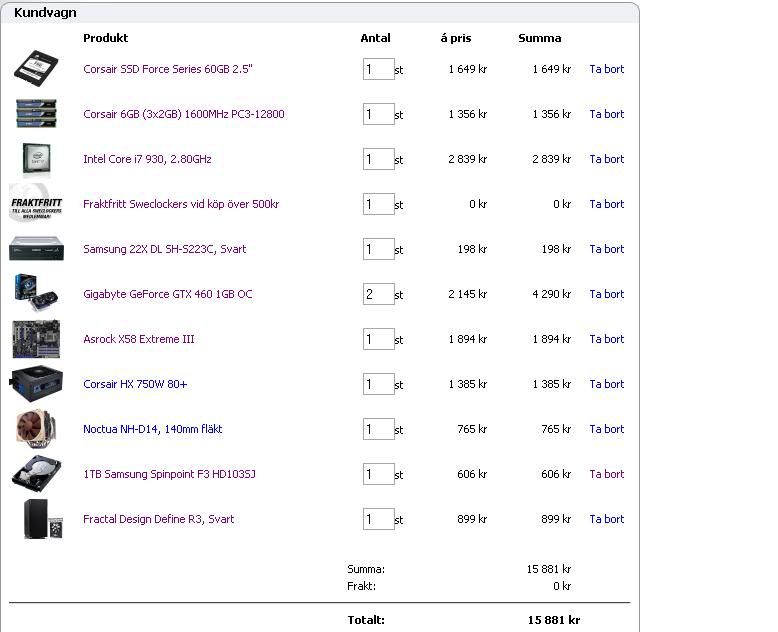Open the 1TB Samsung Spinpoint F3 link
The image size is (778, 632).
tap(169, 474)
